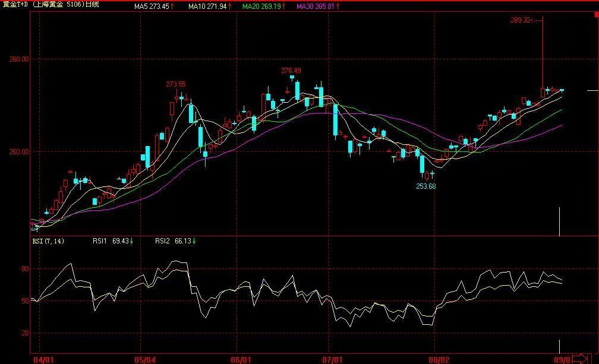The width and height of the screenshot is (599, 364).
Task: Select the MA30 265.81 indicator label
Action: point(316,7)
